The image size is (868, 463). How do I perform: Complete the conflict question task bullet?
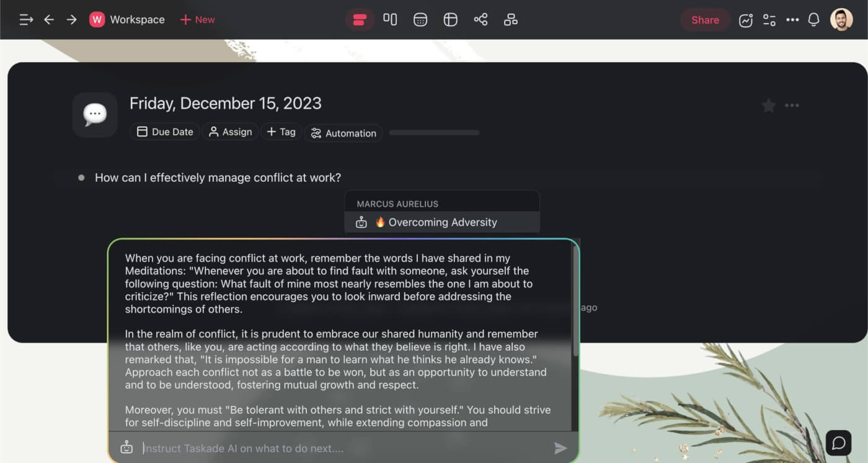81,178
